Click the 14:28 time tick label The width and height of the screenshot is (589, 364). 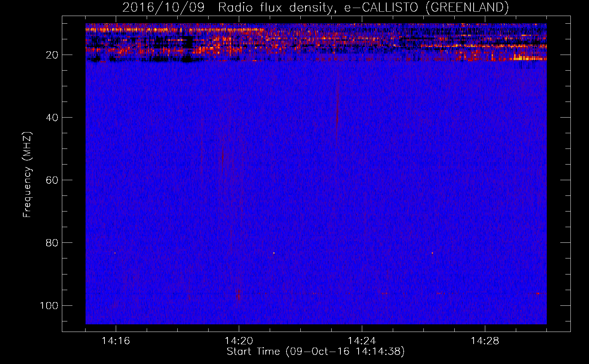[485, 341]
